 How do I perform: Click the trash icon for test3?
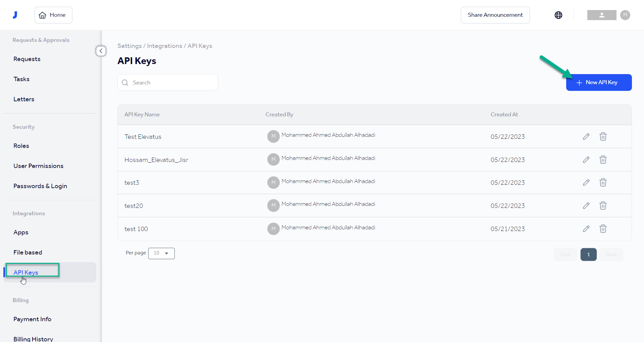(x=603, y=182)
